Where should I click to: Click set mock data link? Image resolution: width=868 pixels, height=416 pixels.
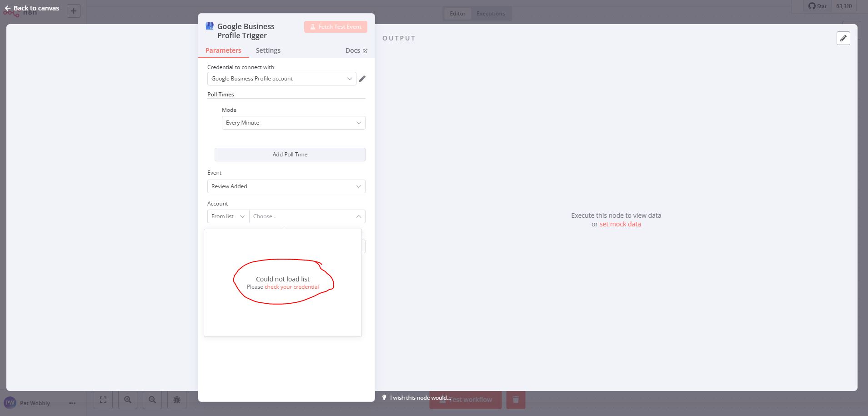[x=620, y=224]
